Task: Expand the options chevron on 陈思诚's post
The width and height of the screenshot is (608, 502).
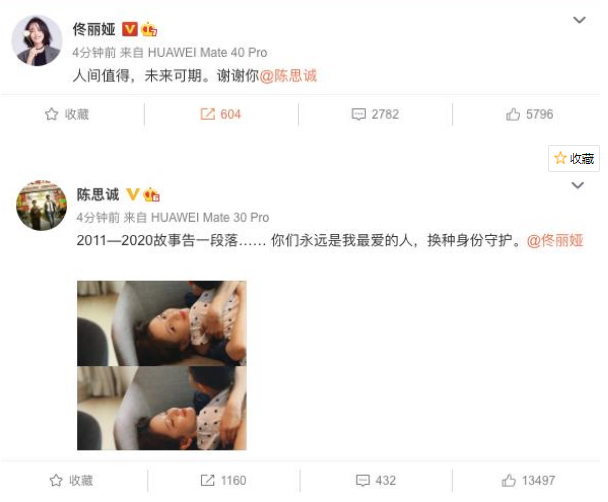Action: coord(578,185)
